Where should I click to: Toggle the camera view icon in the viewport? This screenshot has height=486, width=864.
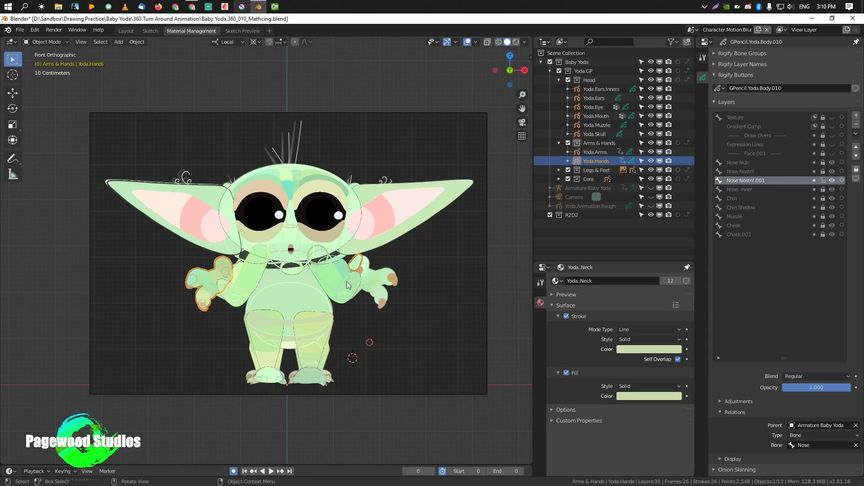(522, 122)
